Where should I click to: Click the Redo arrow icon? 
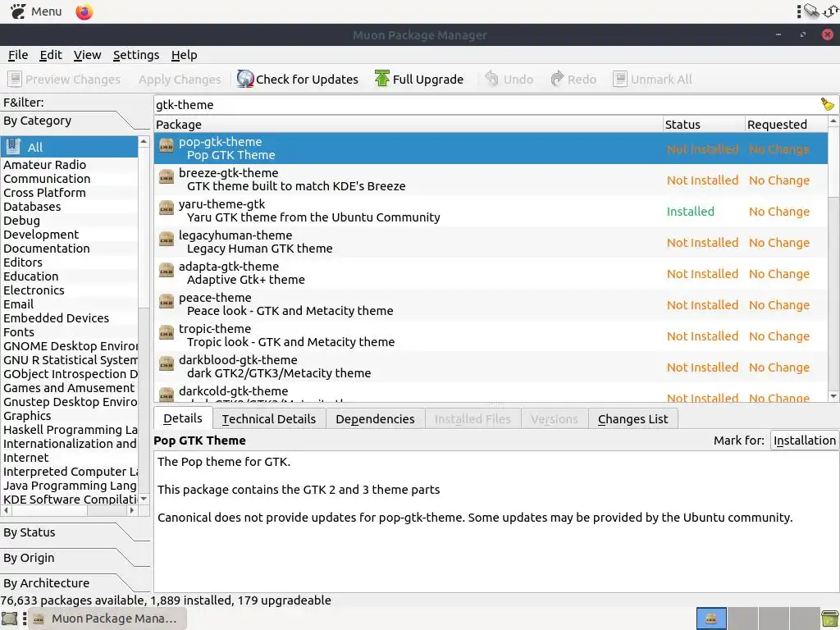tap(557, 79)
